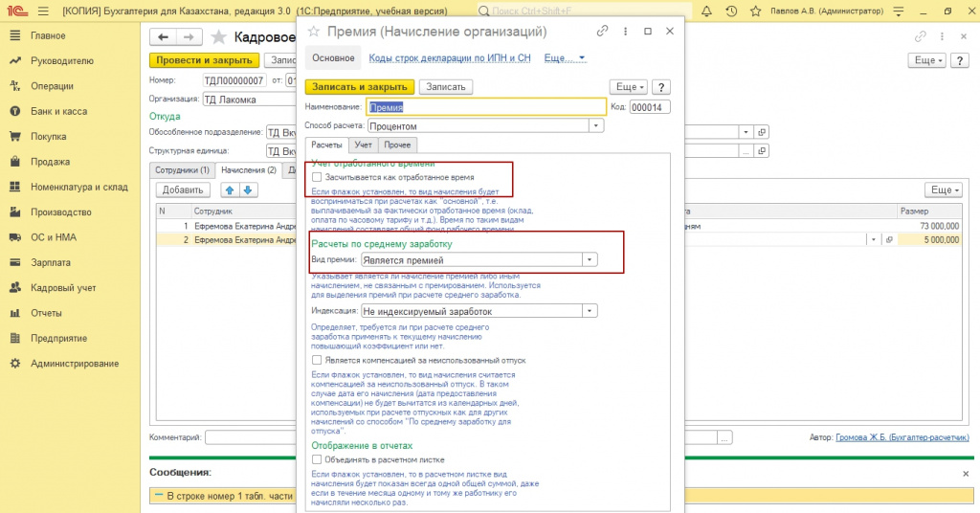Expand the 'Индексация' dropdown
This screenshot has width=980, height=513.
point(590,310)
